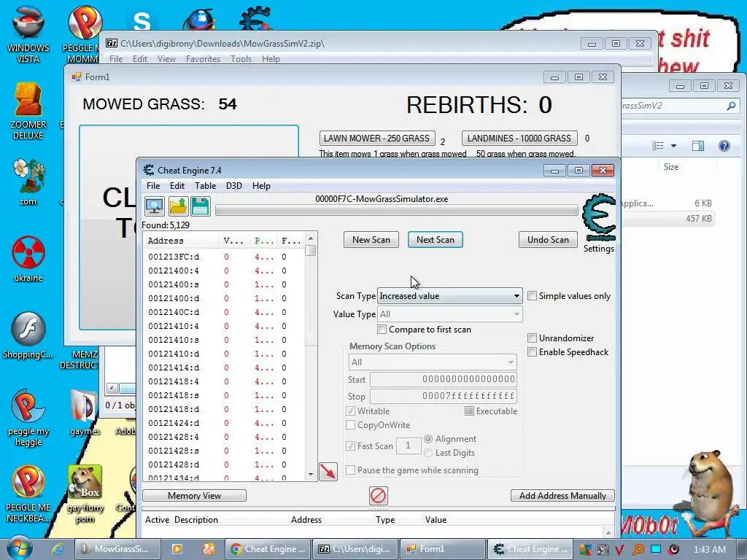747x560 pixels.
Task: Select address row 001213FC:d
Action: pos(224,257)
